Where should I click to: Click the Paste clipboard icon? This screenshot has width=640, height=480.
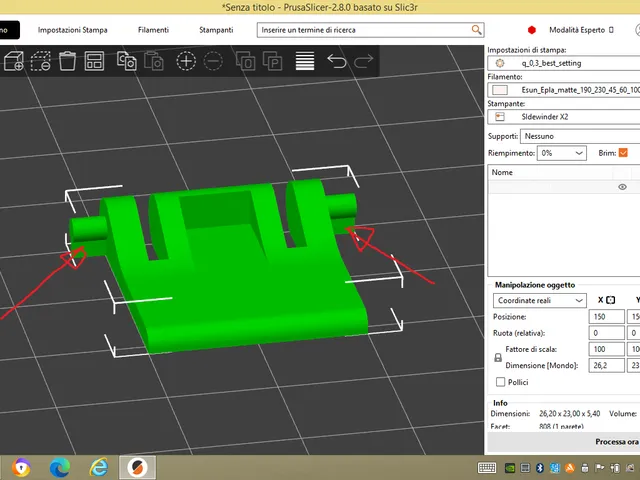tap(154, 61)
